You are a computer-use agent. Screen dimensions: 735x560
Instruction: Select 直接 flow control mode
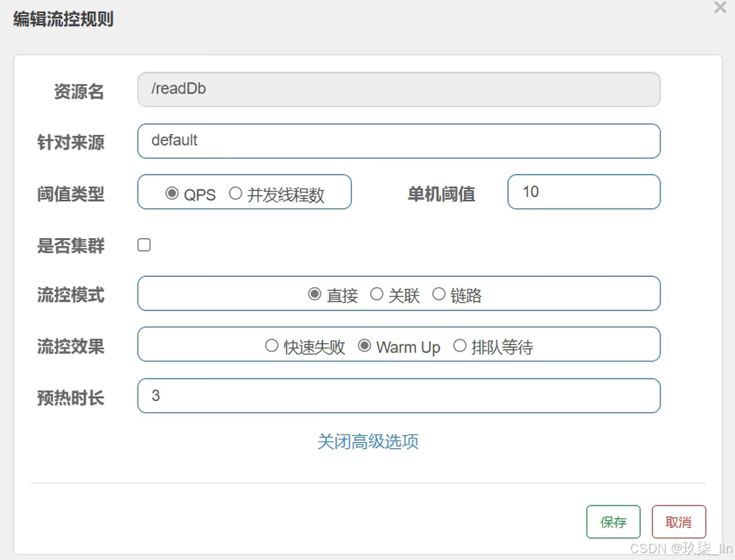point(314,294)
